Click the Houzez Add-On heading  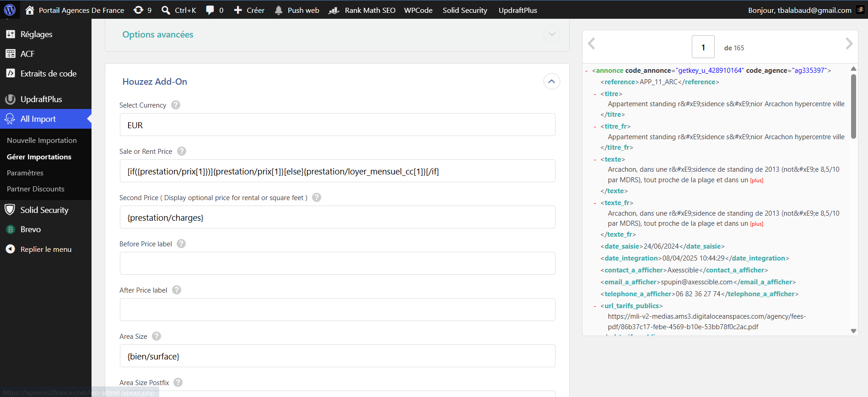click(155, 82)
